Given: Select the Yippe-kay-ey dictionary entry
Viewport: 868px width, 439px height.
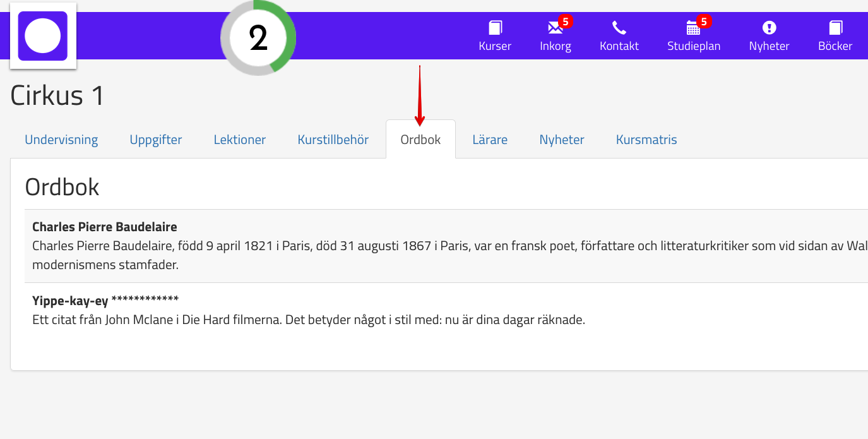Looking at the screenshot, I should (105, 299).
